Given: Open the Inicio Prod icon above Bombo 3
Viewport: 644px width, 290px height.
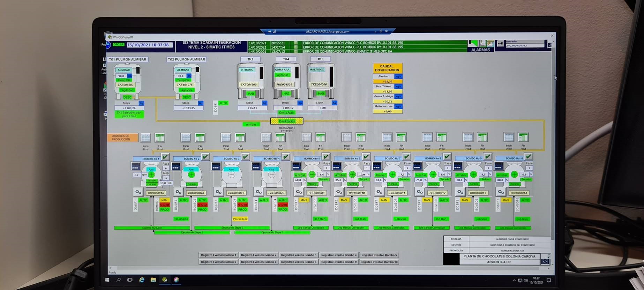Looking at the screenshot, I should [x=226, y=137].
